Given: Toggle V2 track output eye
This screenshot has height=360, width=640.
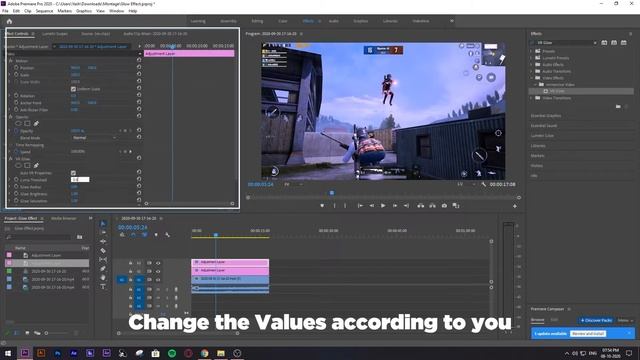Looking at the screenshot, I should (158, 271).
